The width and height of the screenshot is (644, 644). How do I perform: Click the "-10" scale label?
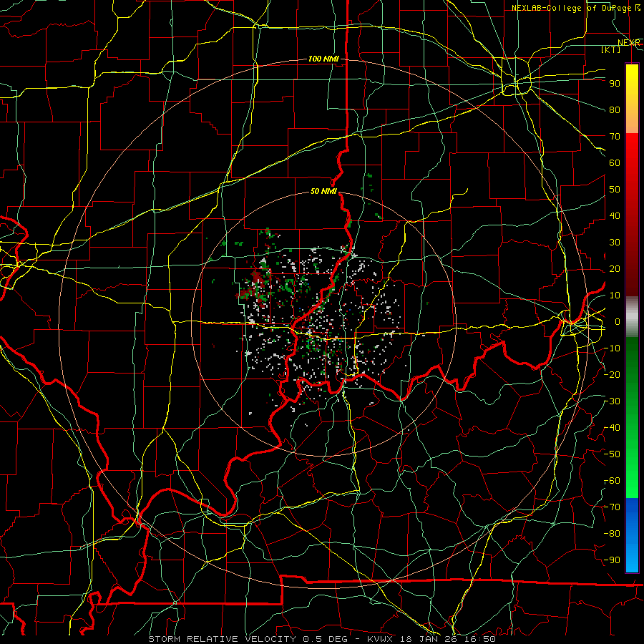click(x=612, y=348)
